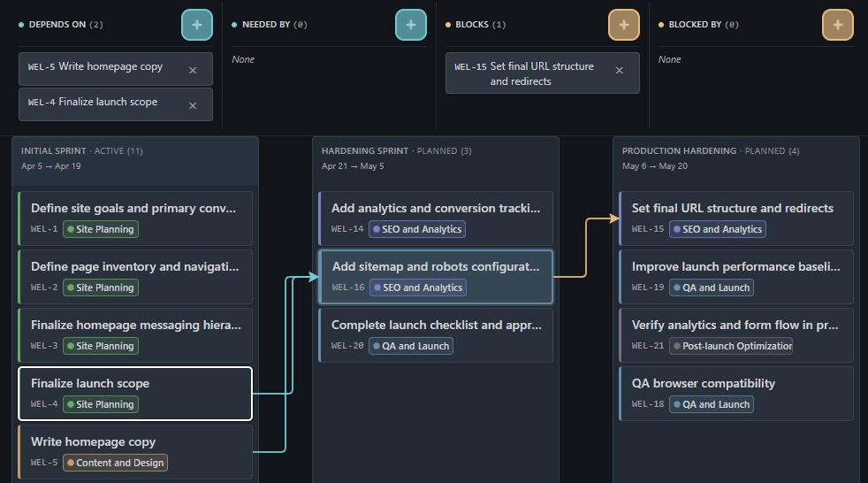Add a new Blocked By relationship

(838, 25)
